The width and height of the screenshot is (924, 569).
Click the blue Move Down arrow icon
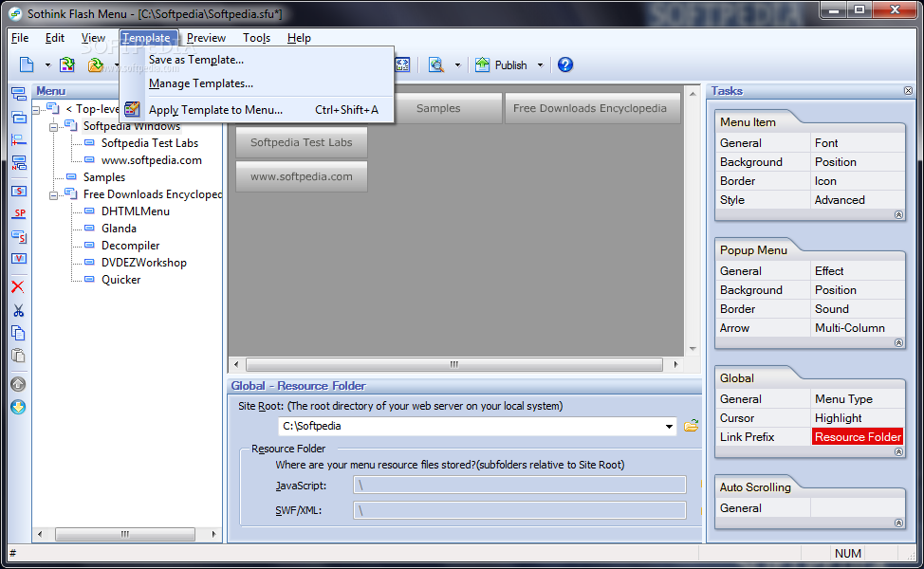click(18, 407)
